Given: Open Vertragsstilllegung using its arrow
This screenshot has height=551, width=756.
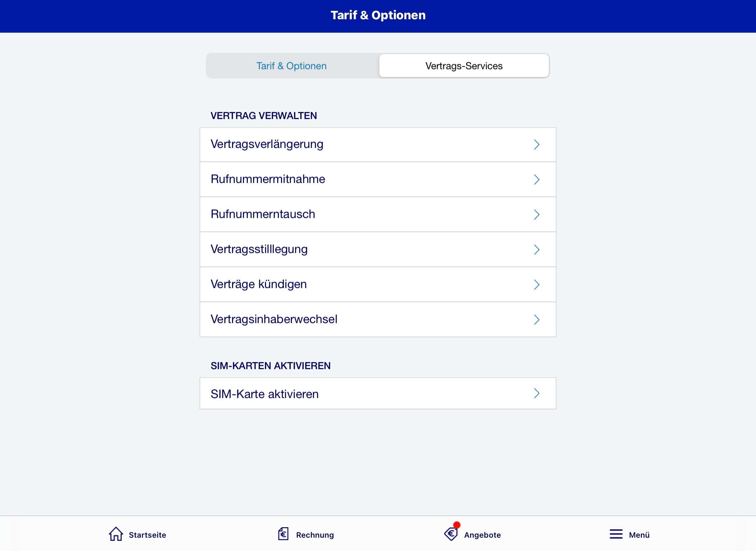Looking at the screenshot, I should [537, 250].
